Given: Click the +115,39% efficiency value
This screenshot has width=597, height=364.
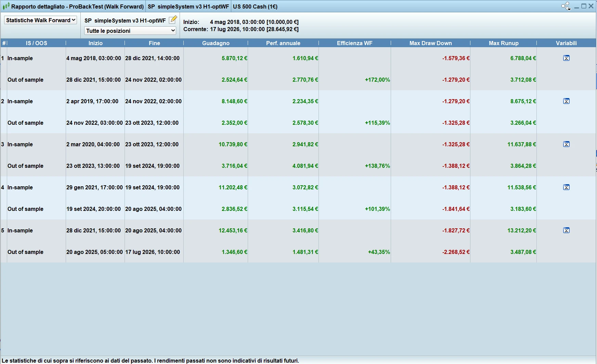Looking at the screenshot, I should coord(377,123).
